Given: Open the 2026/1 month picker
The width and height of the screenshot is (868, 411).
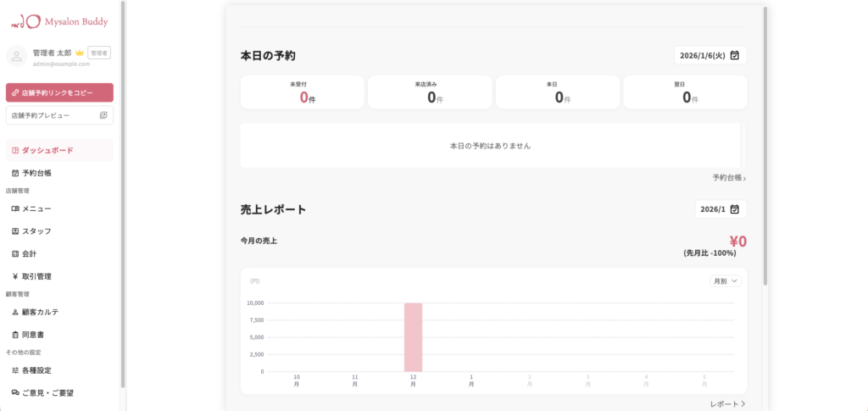Looking at the screenshot, I should tap(721, 208).
